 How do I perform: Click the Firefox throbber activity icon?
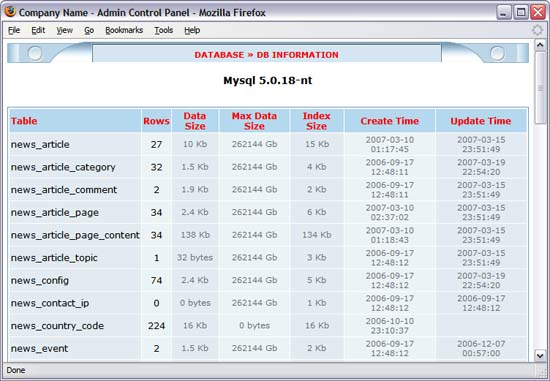click(x=537, y=30)
